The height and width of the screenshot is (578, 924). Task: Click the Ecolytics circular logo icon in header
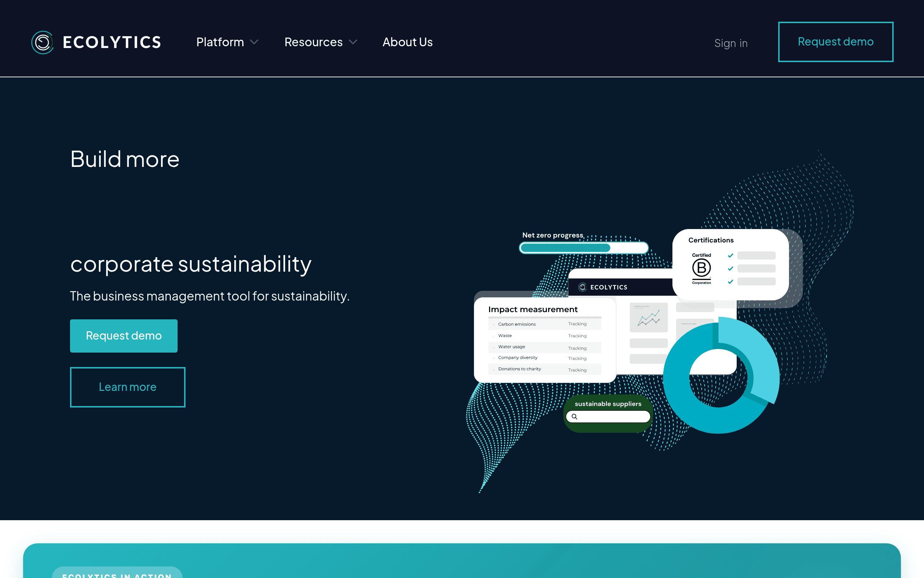point(42,42)
